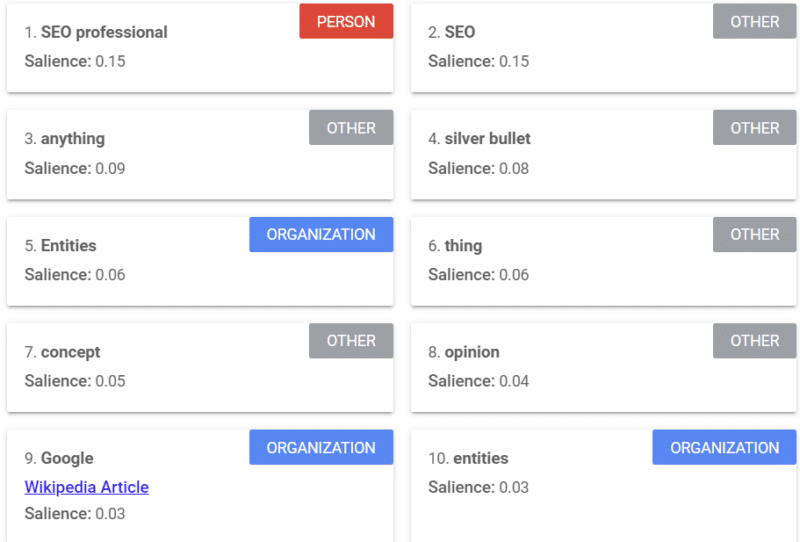Click the '10. entities' entity title
The width and height of the screenshot is (800, 542).
coord(468,458)
